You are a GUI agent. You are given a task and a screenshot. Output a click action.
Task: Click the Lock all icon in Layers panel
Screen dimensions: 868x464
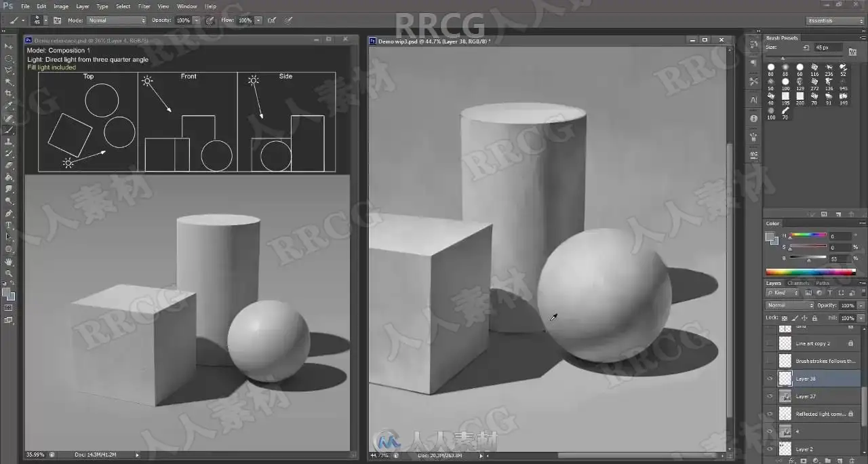[814, 317]
